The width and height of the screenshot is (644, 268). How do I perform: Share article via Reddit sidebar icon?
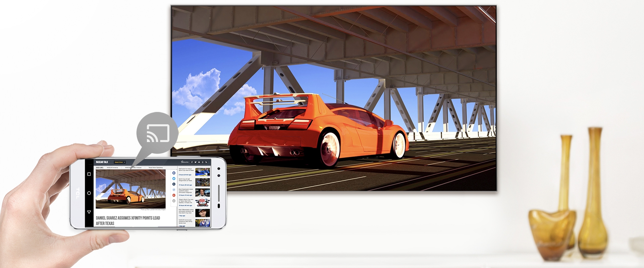pos(174,190)
